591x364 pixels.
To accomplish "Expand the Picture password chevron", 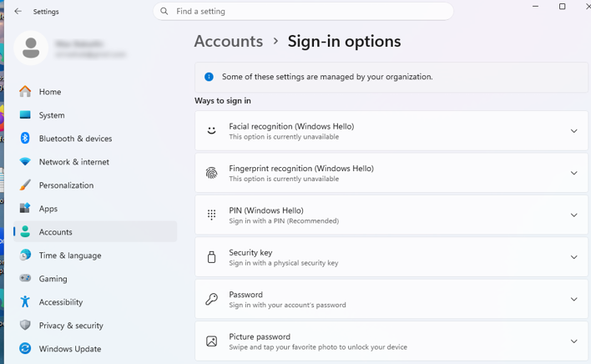I will 573,341.
